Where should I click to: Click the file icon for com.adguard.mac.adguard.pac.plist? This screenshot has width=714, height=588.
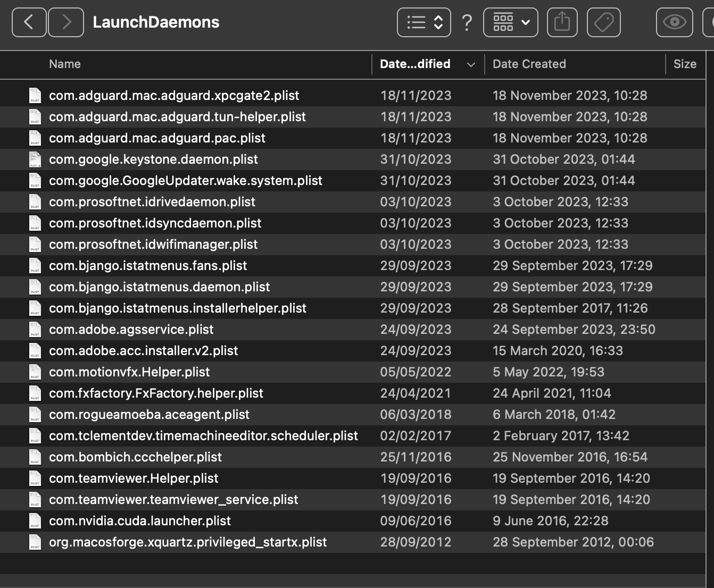click(35, 138)
